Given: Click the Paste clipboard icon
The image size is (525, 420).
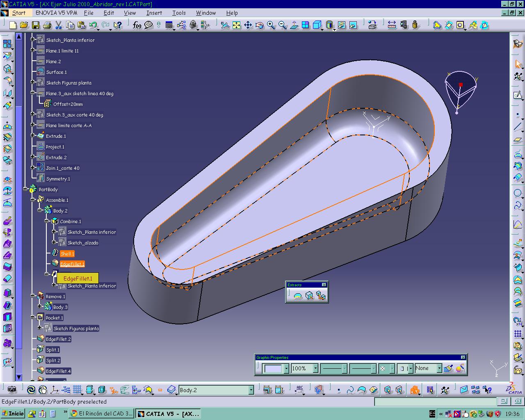Looking at the screenshot, I should coord(81,25).
